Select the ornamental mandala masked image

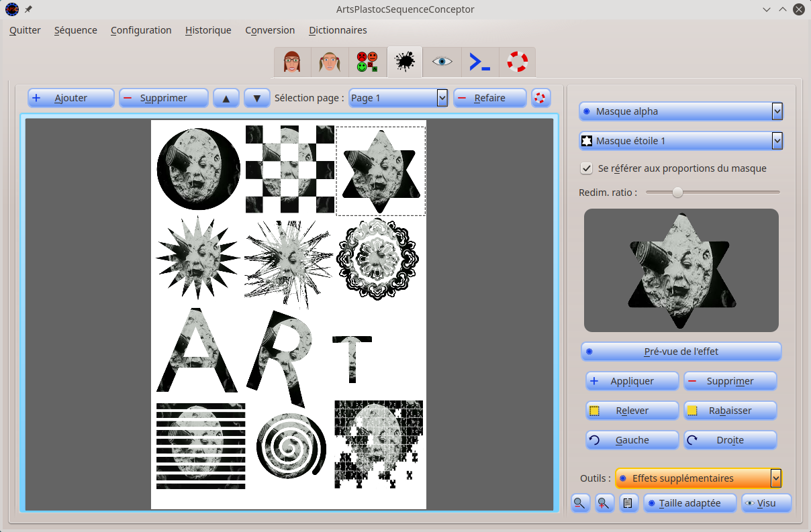(377, 260)
